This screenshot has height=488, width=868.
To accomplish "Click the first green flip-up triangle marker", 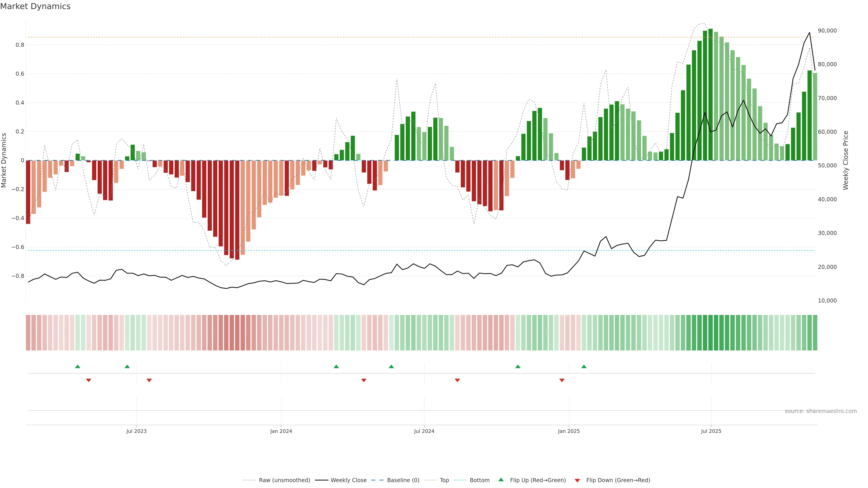I will 78,366.
